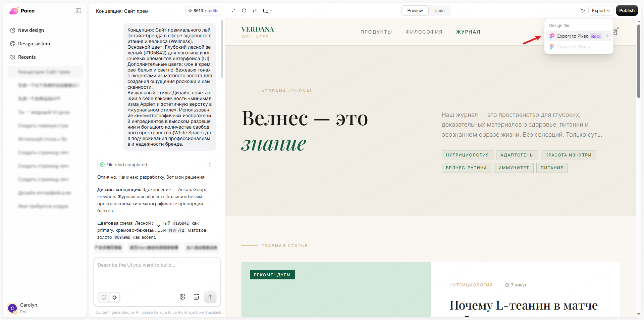Expand the File read completed row
This screenshot has width=644, height=320.
[x=157, y=165]
